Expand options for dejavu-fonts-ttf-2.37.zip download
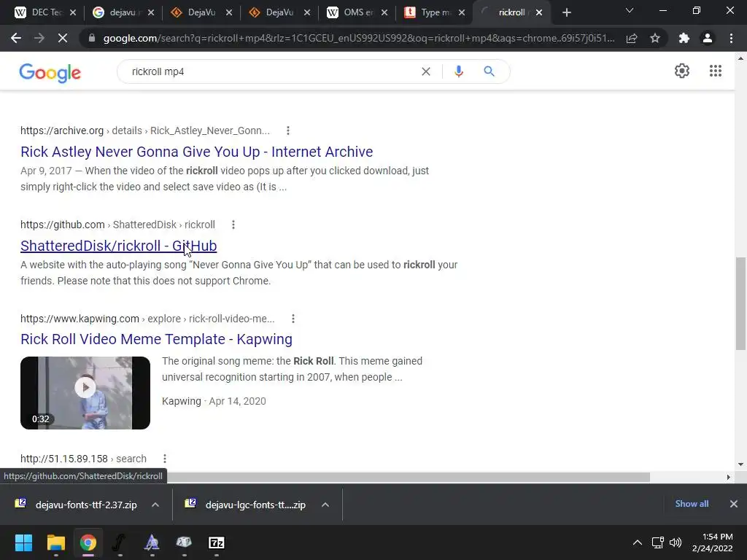 point(155,505)
